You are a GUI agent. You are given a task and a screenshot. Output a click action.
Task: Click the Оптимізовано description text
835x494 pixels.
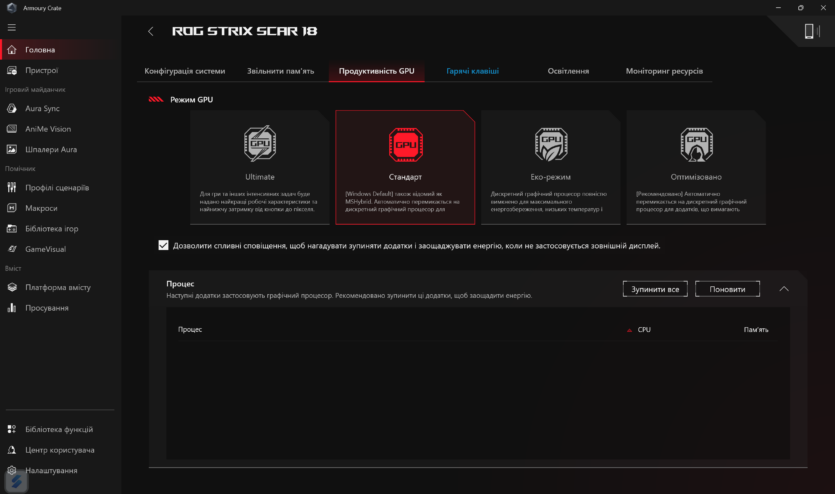tap(691, 201)
